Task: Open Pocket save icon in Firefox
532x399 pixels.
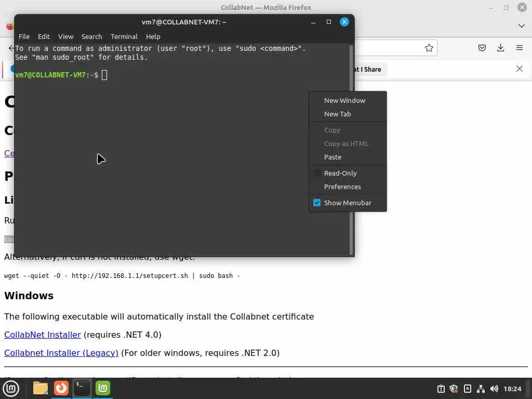Action: click(x=482, y=48)
